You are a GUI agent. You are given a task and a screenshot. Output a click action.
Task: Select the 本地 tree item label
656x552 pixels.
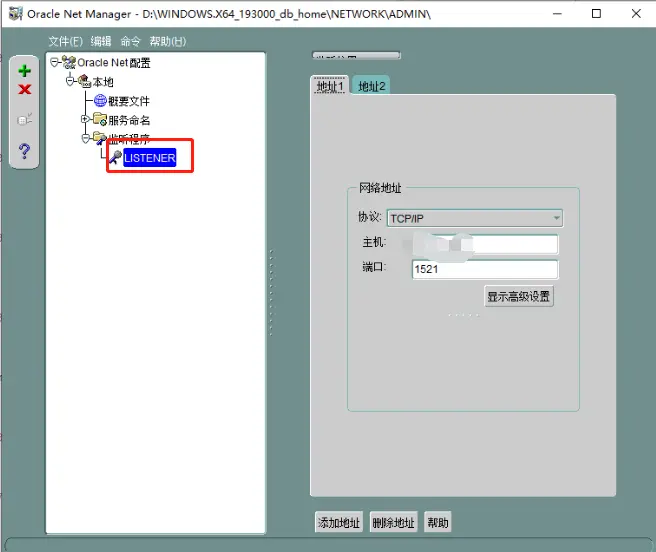(x=103, y=82)
